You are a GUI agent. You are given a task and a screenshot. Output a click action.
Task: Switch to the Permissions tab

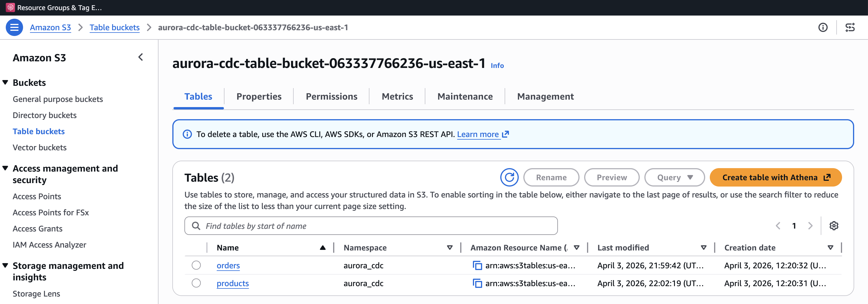[x=332, y=97]
